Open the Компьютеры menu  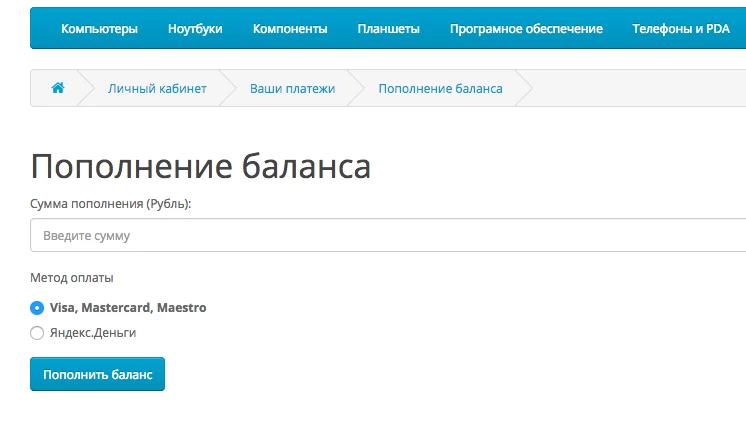pos(99,29)
